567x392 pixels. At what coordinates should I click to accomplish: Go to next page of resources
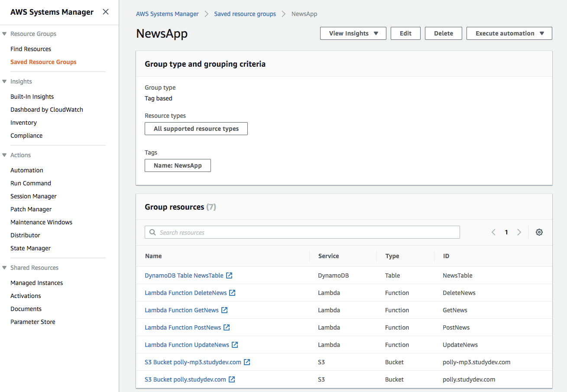coord(519,232)
